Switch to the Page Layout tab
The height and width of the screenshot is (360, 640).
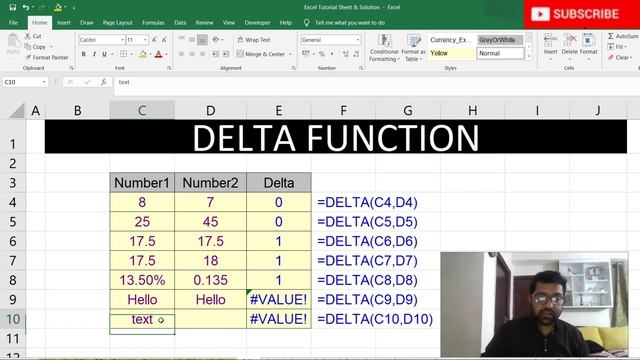pos(118,22)
